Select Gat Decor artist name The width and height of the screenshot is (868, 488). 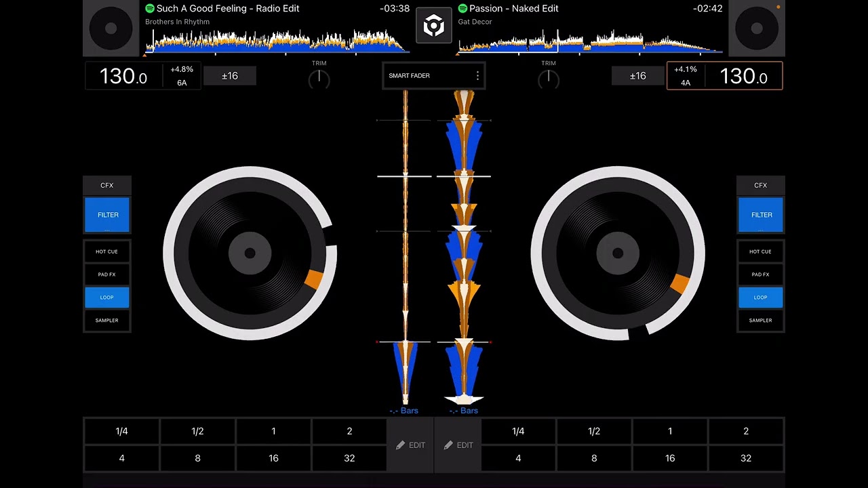coord(475,22)
